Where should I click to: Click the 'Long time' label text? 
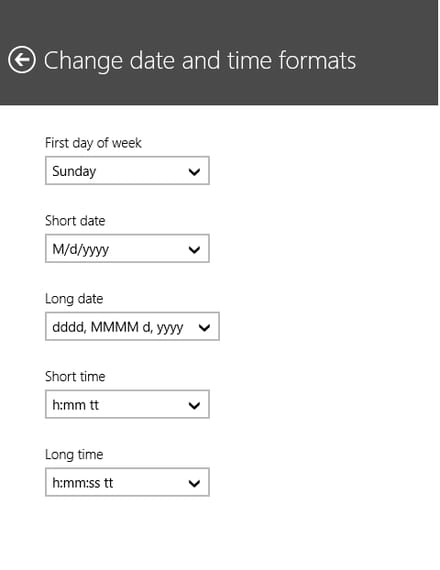click(x=74, y=455)
